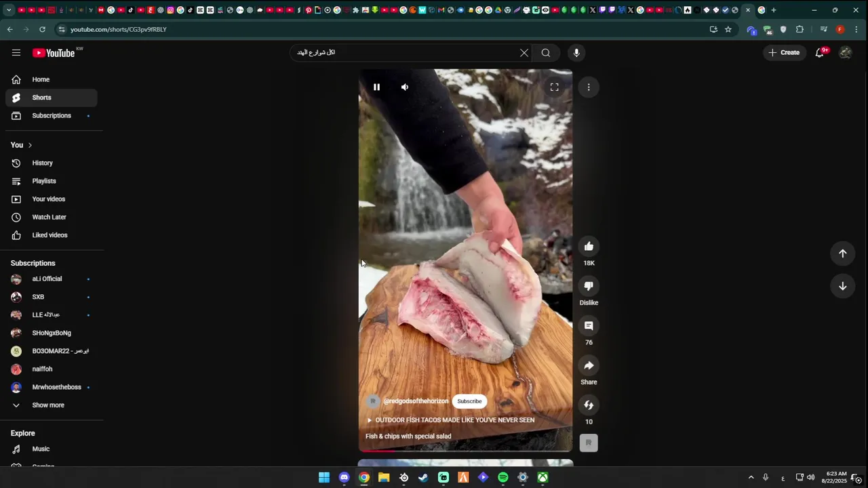868x488 pixels.
Task: Open taskbar clock and date
Action: (835, 477)
